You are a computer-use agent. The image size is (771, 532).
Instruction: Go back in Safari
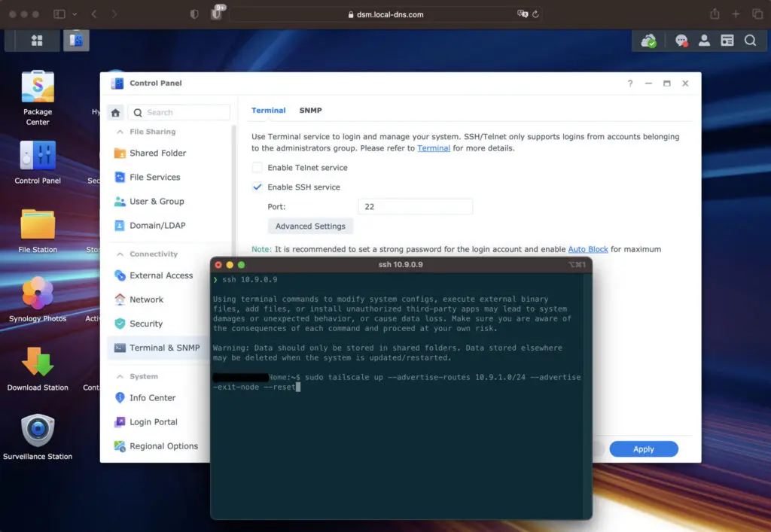[x=94, y=14]
